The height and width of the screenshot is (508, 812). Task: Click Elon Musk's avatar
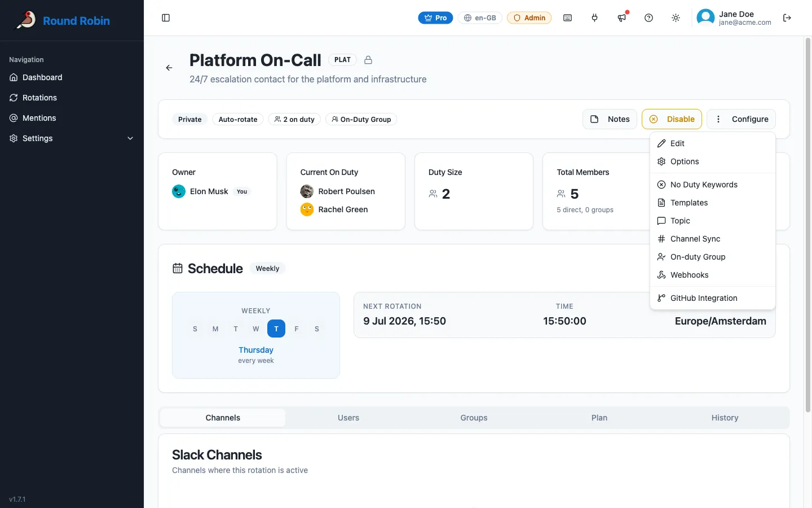pyautogui.click(x=179, y=191)
